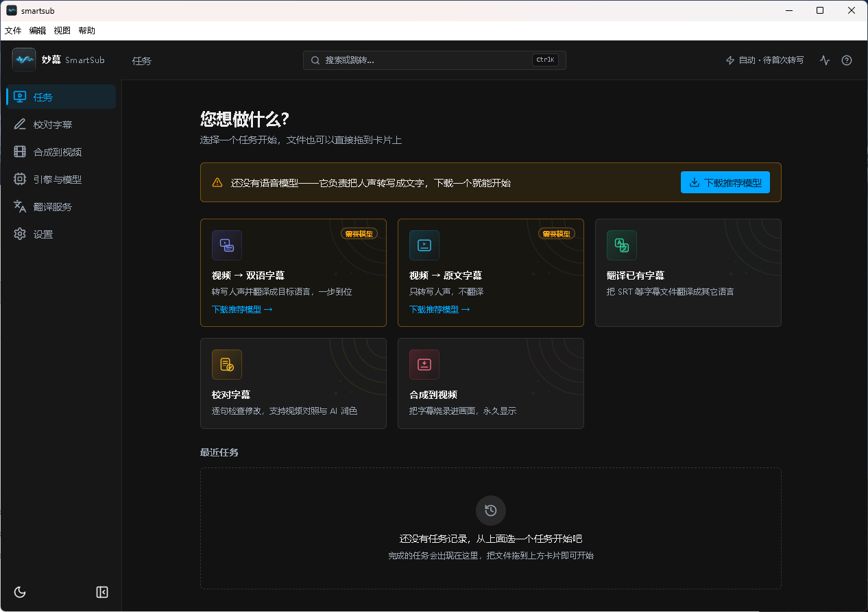Click the 还没有语音模型 warning message text

coord(371,183)
